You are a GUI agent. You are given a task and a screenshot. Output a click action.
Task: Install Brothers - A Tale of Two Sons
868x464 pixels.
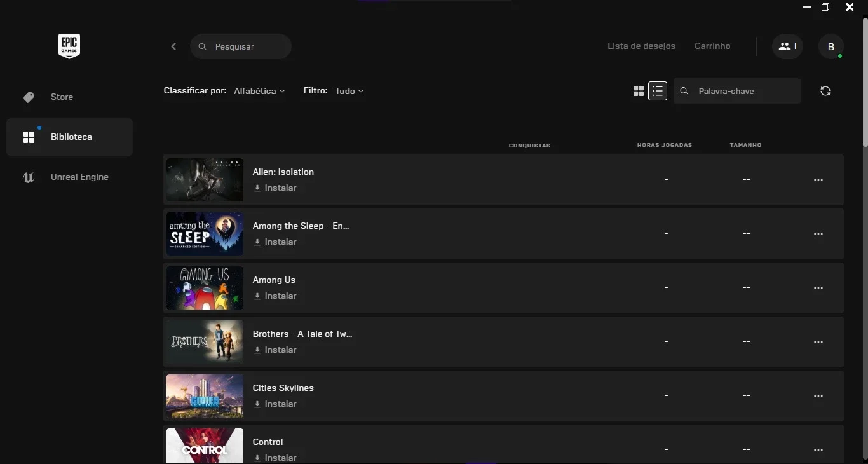(x=275, y=350)
